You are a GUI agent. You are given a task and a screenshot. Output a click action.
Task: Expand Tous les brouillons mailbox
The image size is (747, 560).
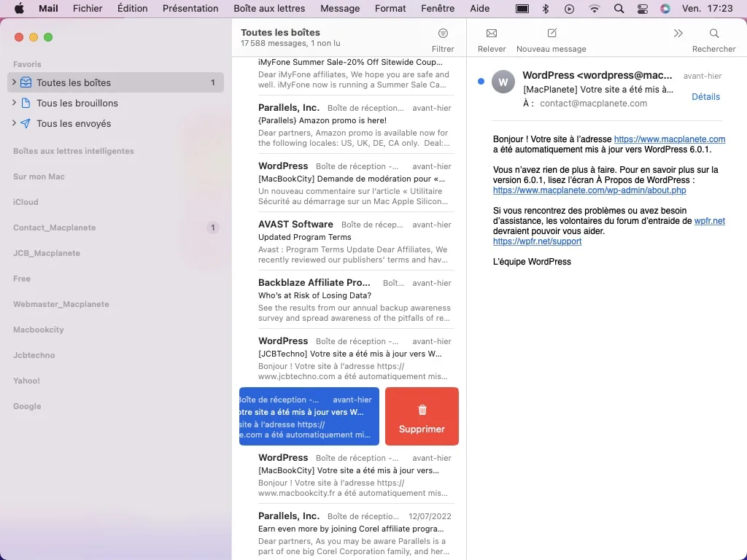point(13,103)
